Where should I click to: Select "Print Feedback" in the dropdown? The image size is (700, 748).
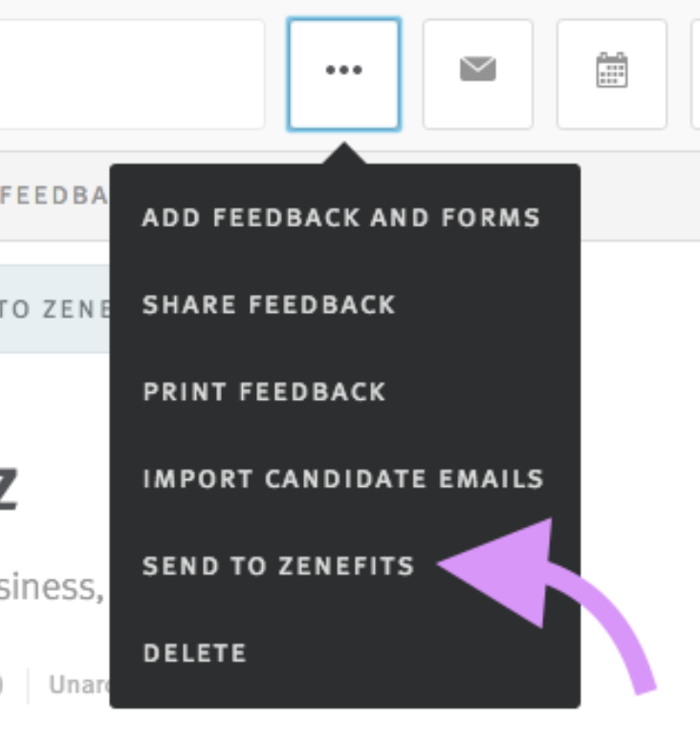(x=263, y=392)
